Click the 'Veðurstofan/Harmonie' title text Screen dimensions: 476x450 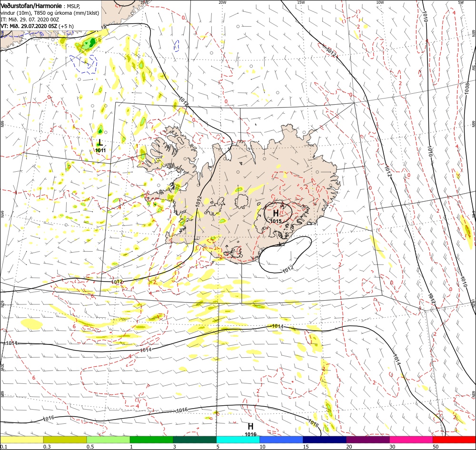coord(31,6)
